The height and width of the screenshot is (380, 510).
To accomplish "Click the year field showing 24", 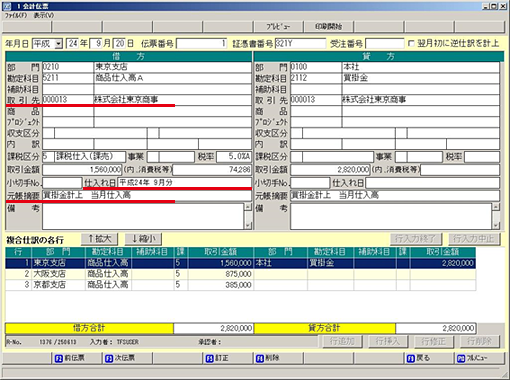I will tap(72, 44).
